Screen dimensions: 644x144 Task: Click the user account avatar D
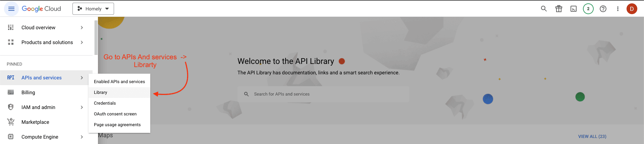(632, 9)
